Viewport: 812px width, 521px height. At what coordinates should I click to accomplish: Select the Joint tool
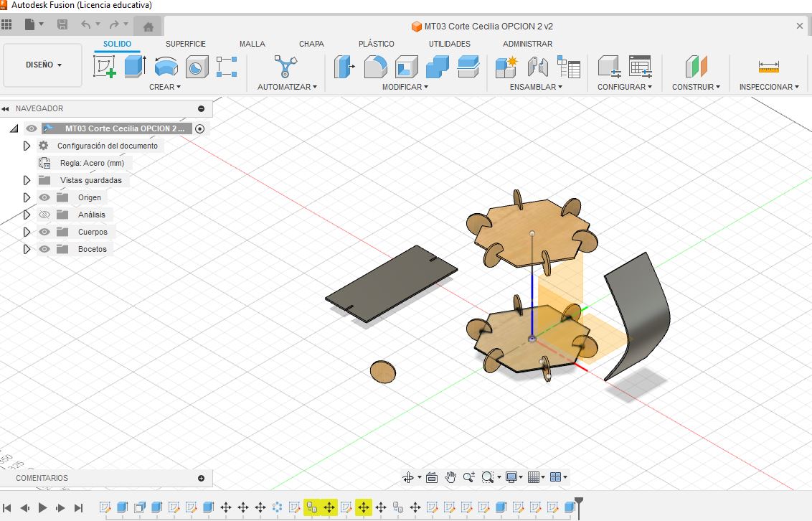[x=538, y=67]
